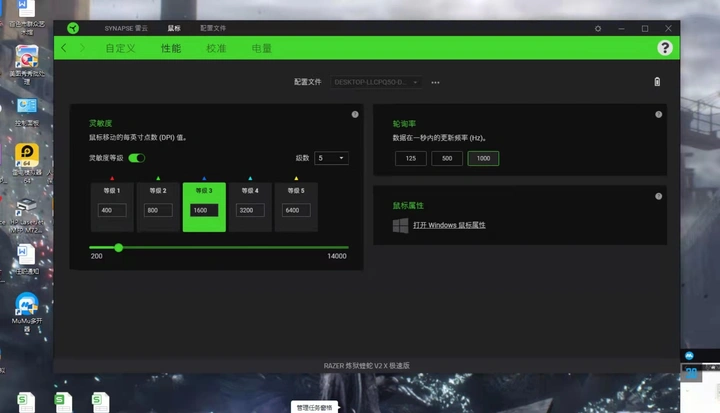The image size is (720, 413).
Task: Click the 3200 DPI input field
Action: coord(250,210)
